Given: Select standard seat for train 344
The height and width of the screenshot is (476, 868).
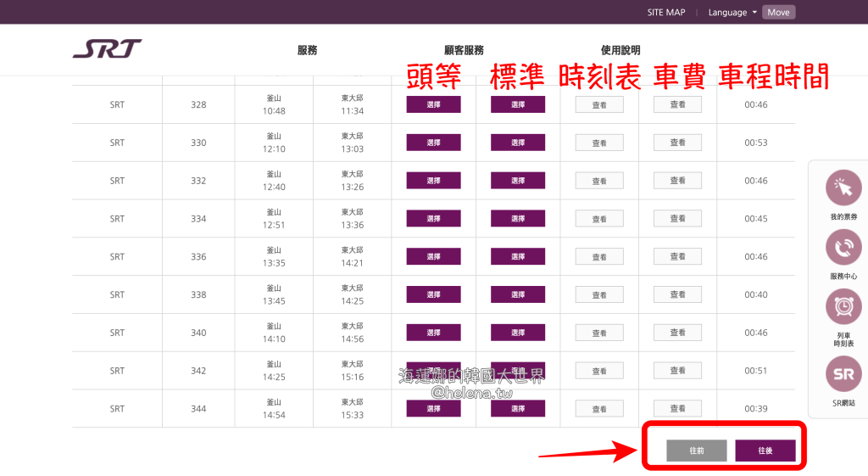Looking at the screenshot, I should tap(517, 408).
